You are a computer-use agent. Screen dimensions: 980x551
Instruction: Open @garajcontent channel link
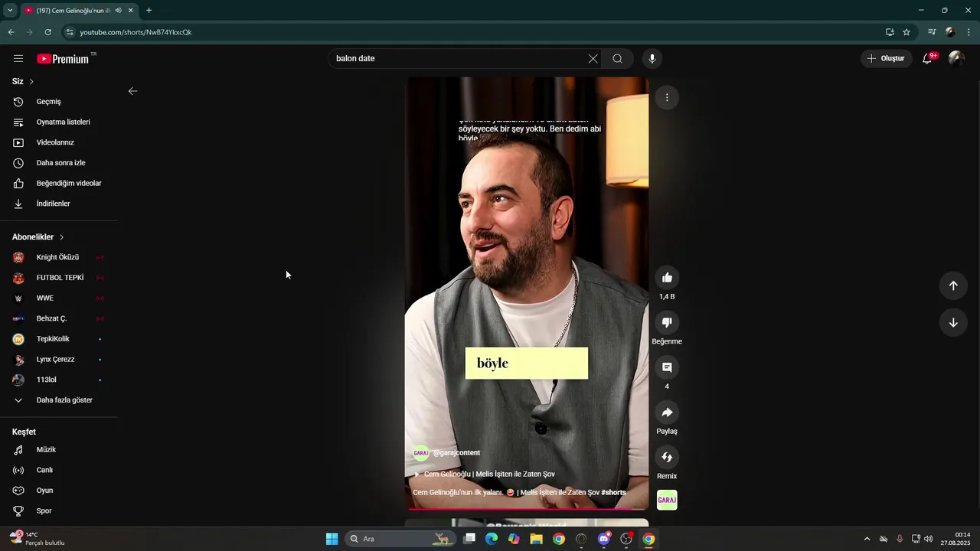[x=456, y=453]
